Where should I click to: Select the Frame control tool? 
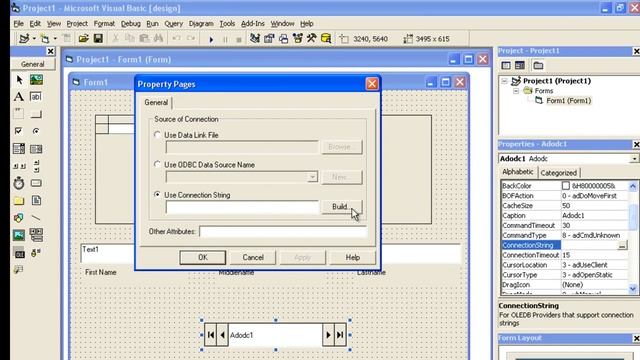[x=19, y=114]
